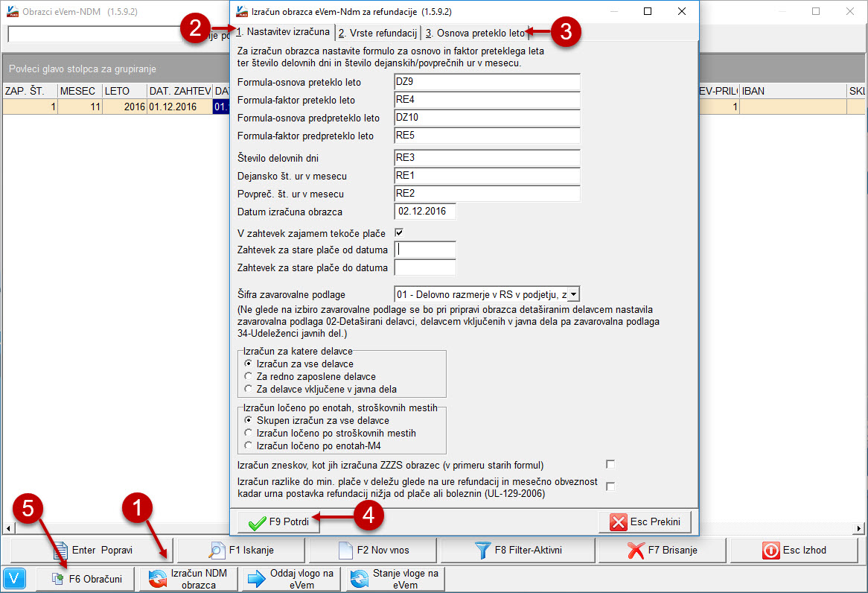The image size is (868, 593).
Task: Maximize the Izračun obrazca dialog
Action: click(648, 11)
